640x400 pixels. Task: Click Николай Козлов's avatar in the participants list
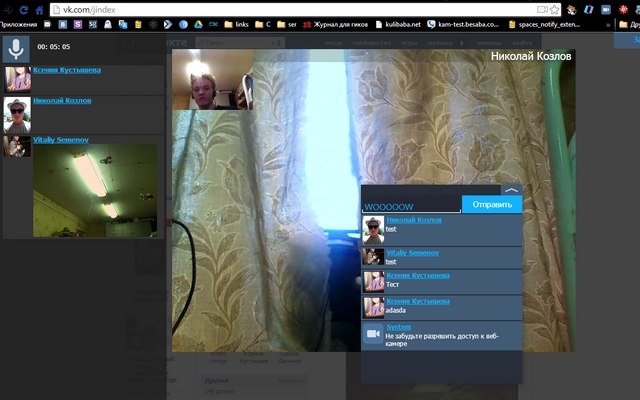click(17, 115)
